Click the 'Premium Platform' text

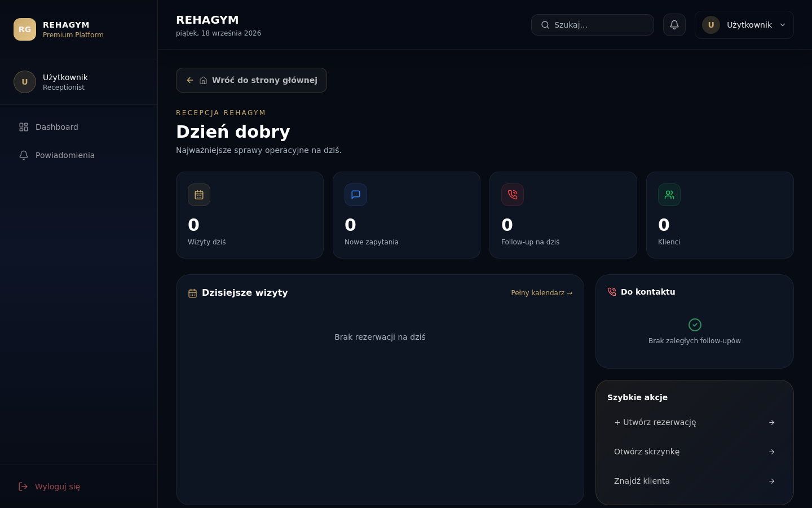73,35
